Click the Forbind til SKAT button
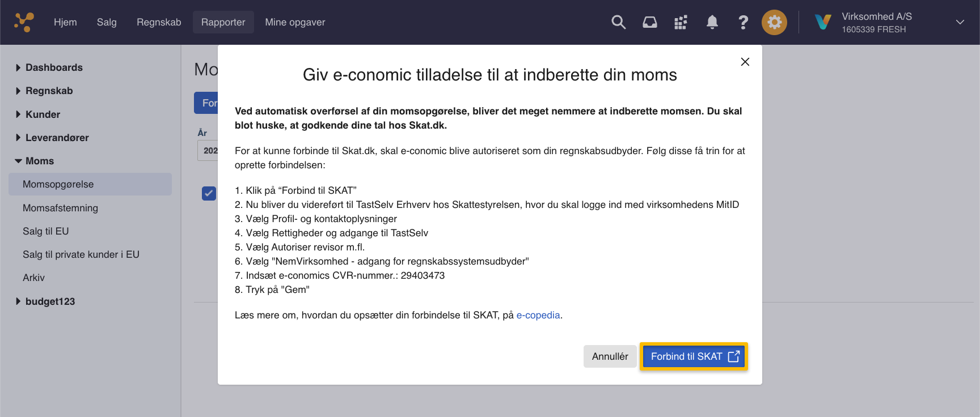This screenshot has width=980, height=417. pyautogui.click(x=694, y=356)
